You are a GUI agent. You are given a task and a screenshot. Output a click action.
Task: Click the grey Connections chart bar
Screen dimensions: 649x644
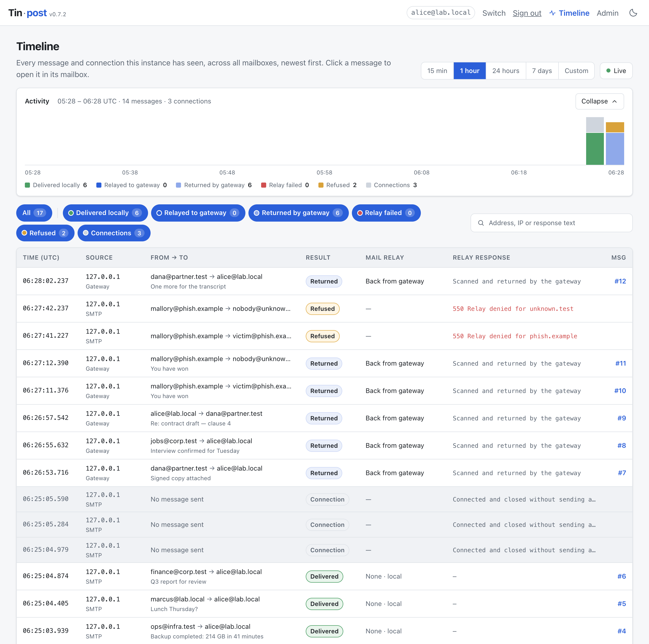pyautogui.click(x=594, y=125)
